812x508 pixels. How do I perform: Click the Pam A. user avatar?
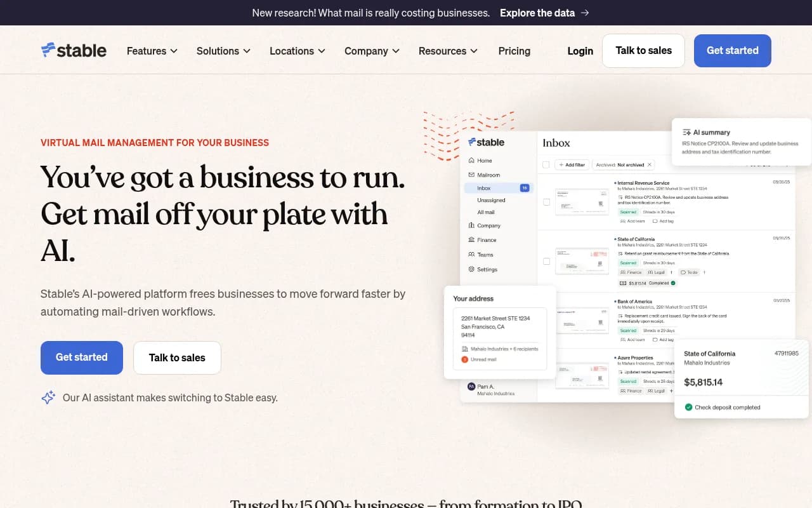click(471, 386)
